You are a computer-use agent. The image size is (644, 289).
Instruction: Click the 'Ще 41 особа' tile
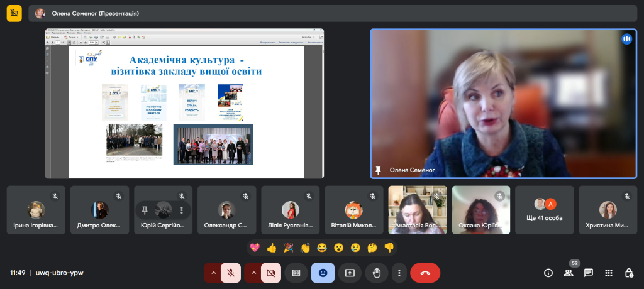pyautogui.click(x=545, y=210)
